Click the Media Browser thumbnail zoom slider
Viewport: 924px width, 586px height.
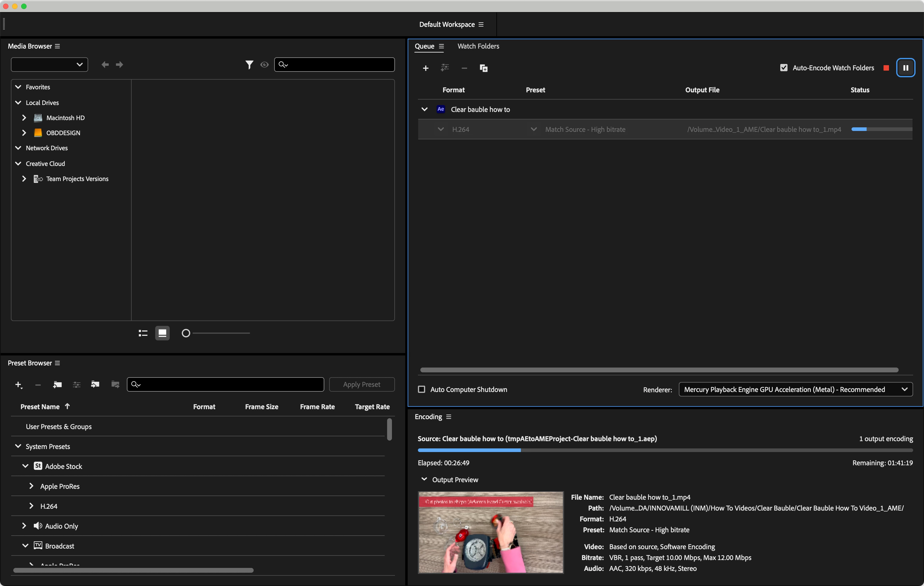coord(186,333)
